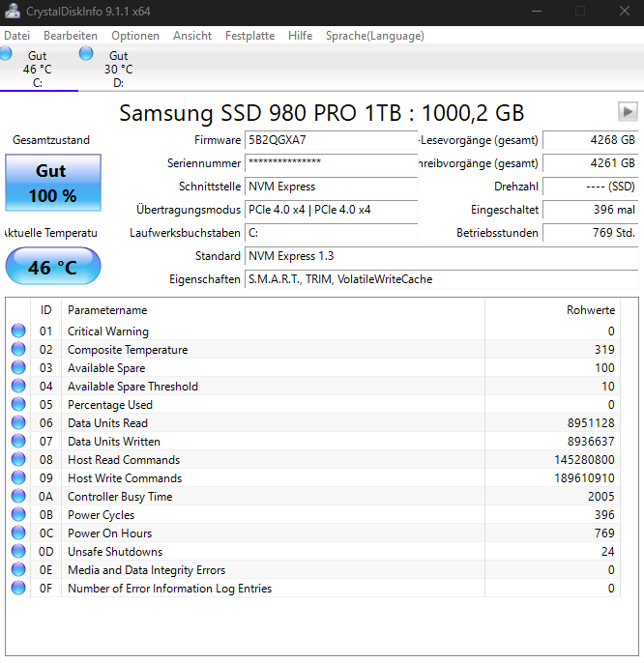Viewport: 644px width, 663px height.
Task: Open the Datei menu
Action: (x=17, y=36)
